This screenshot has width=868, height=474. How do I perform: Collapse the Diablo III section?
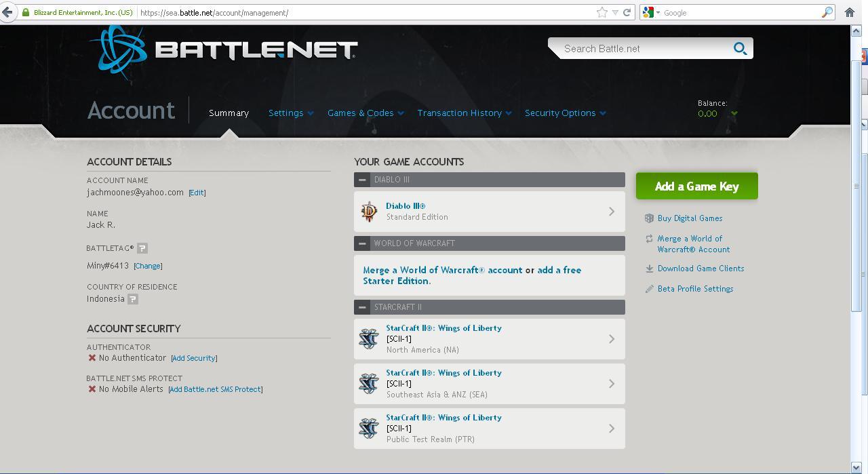coord(362,180)
